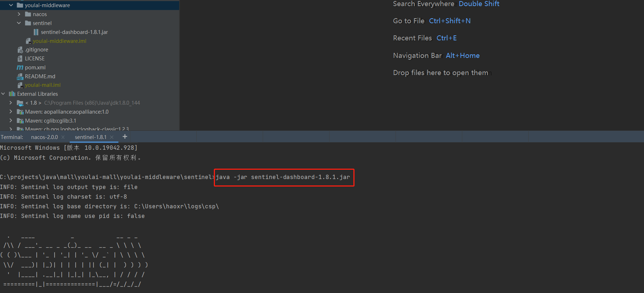644x293 pixels.
Task: Click the youlai-middleware.iml file icon
Action: (28, 41)
